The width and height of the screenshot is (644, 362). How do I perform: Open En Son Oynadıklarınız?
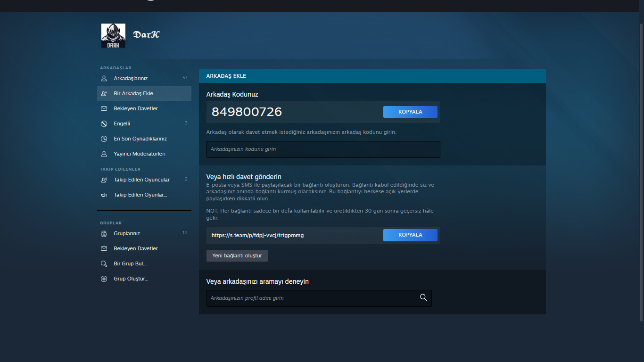pos(144,139)
